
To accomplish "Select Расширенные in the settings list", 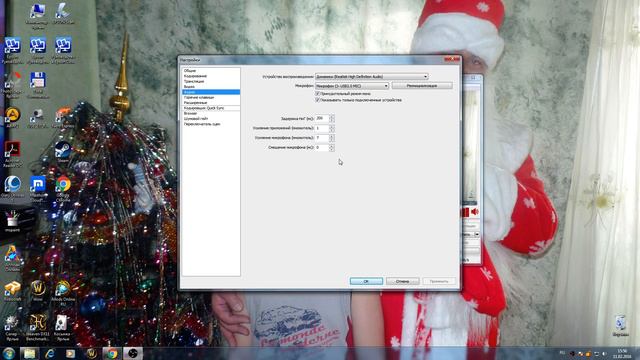I will click(211, 102).
